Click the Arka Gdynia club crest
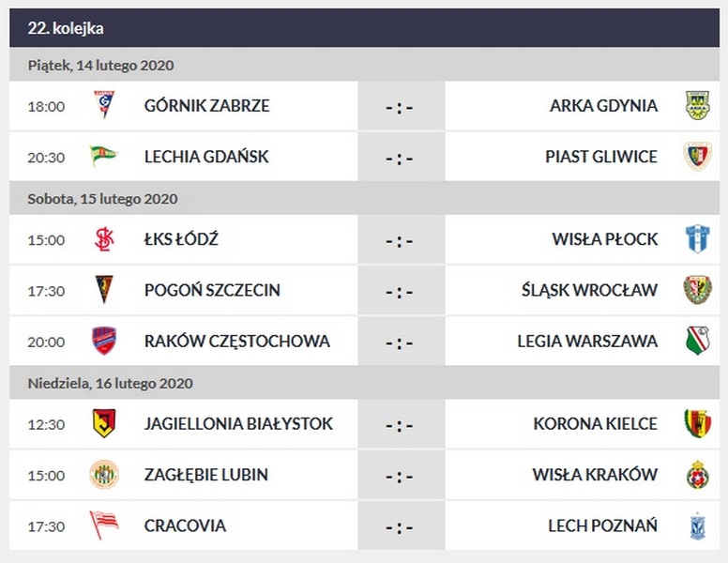This screenshot has width=728, height=563. click(696, 105)
